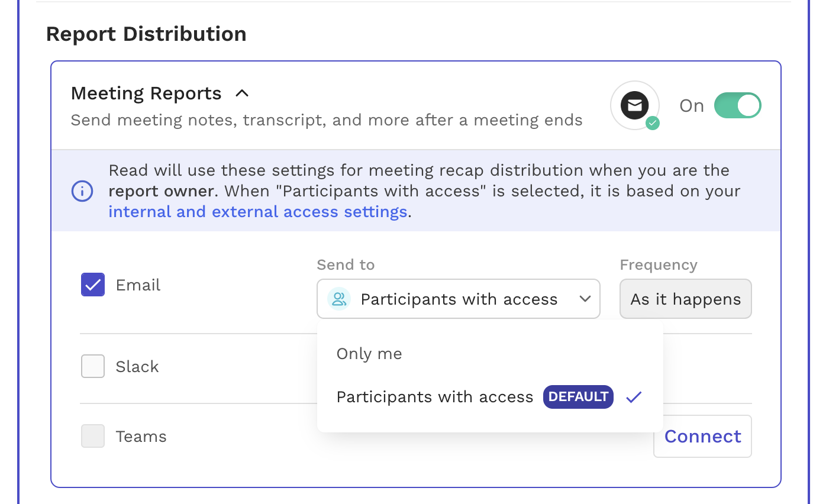The height and width of the screenshot is (504, 813).
Task: Collapse the Meeting Reports section chevron
Action: pos(242,93)
